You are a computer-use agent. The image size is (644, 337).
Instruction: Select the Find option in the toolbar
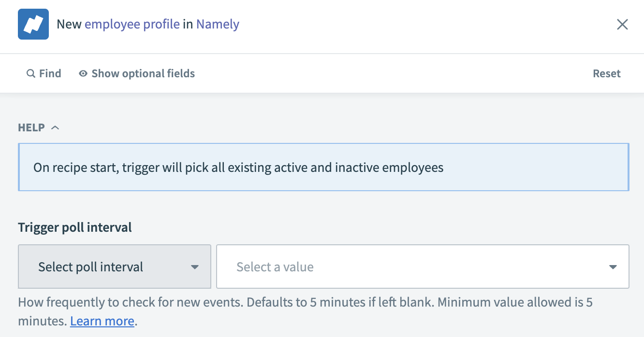[x=44, y=73]
